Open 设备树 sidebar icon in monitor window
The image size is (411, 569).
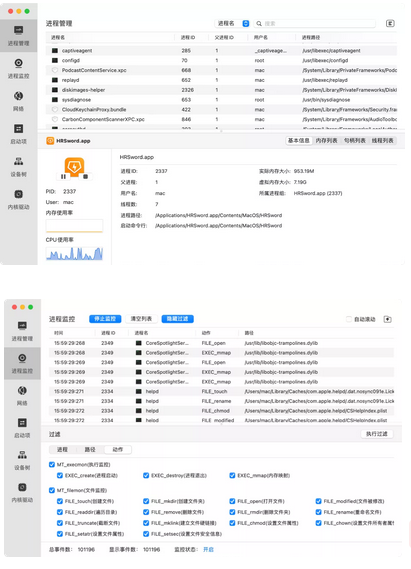(22, 455)
